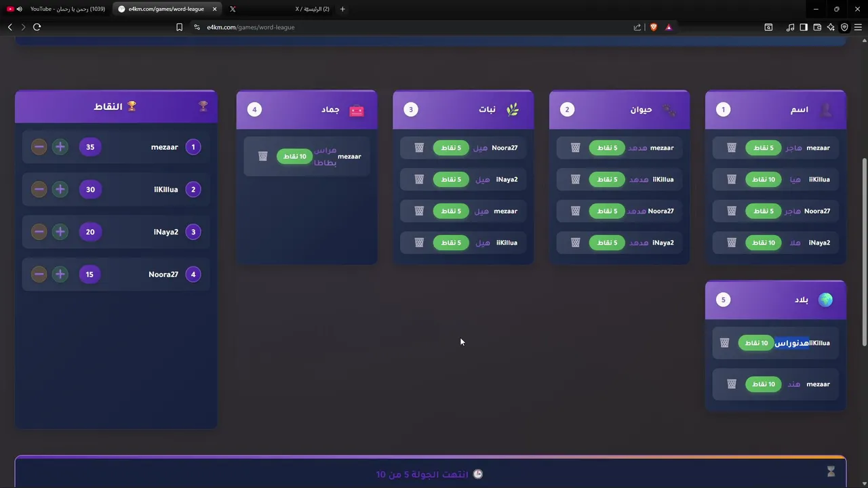Open media playback control icon
Image resolution: width=868 pixels, height=488 pixels.
pyautogui.click(x=790, y=27)
